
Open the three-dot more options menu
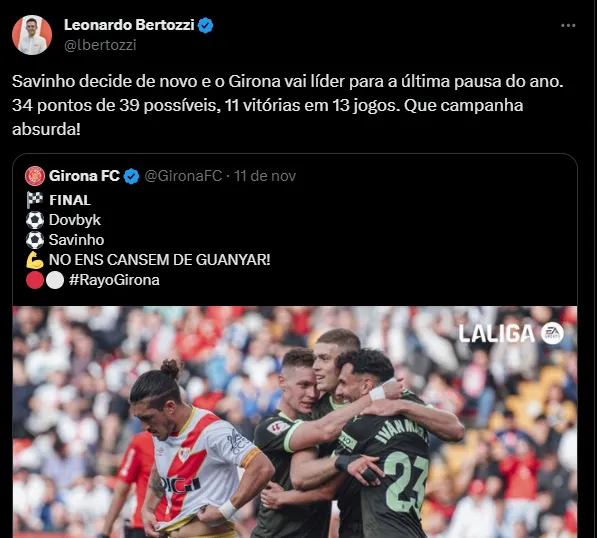click(568, 26)
